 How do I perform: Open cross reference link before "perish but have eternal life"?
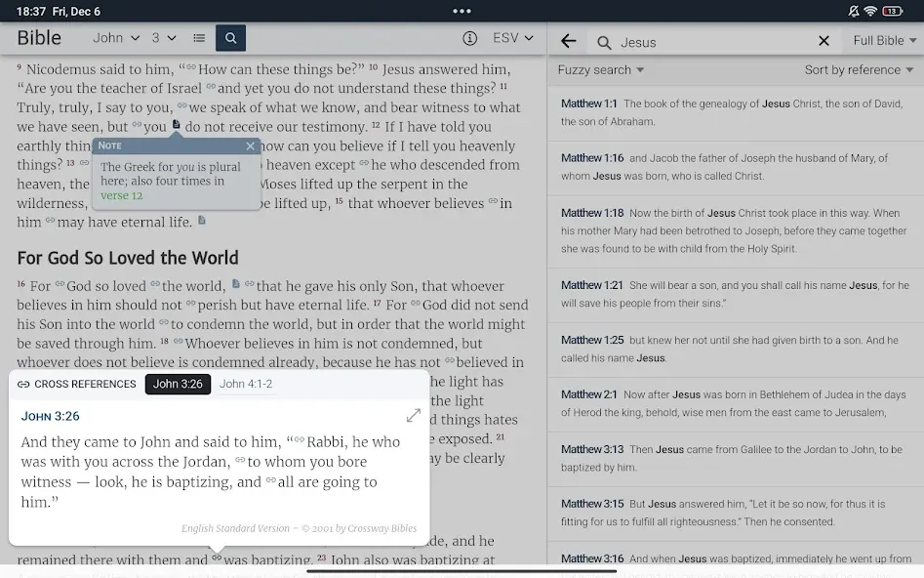[191, 303]
